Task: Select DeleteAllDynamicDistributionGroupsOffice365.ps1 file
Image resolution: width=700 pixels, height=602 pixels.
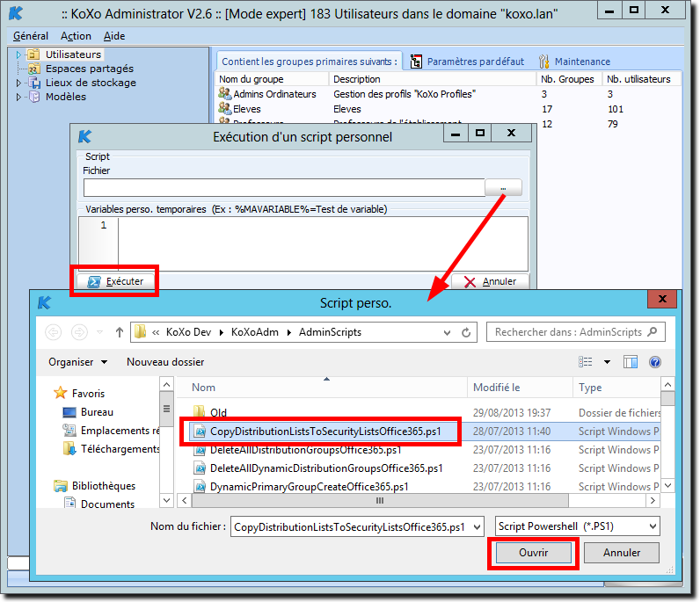Action: (x=326, y=468)
